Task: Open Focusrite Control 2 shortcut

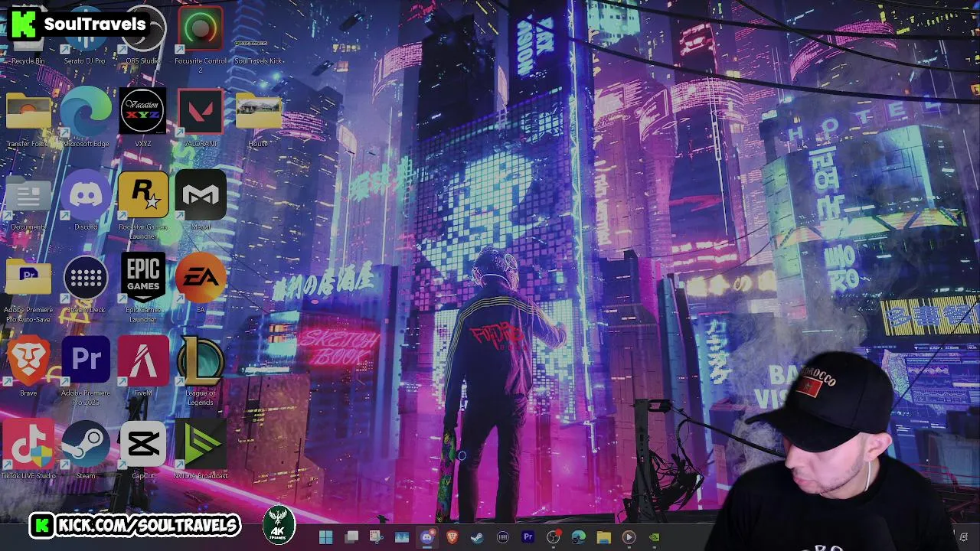Action: pos(200,40)
